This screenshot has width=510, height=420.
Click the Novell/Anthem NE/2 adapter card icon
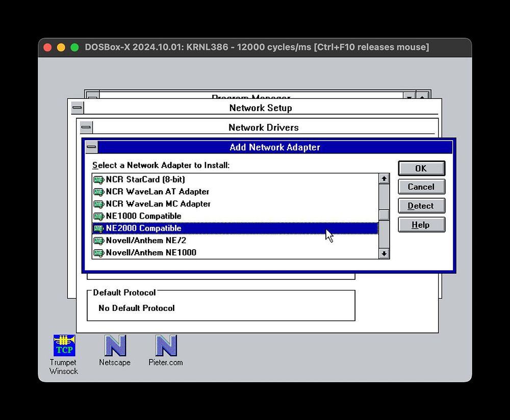coord(98,241)
